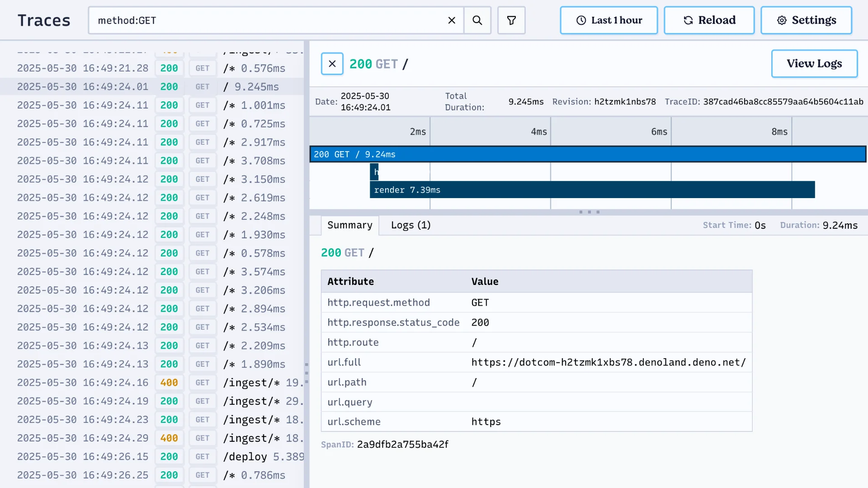This screenshot has height=488, width=868.
Task: Click the Traces app title
Action: pyautogui.click(x=44, y=20)
